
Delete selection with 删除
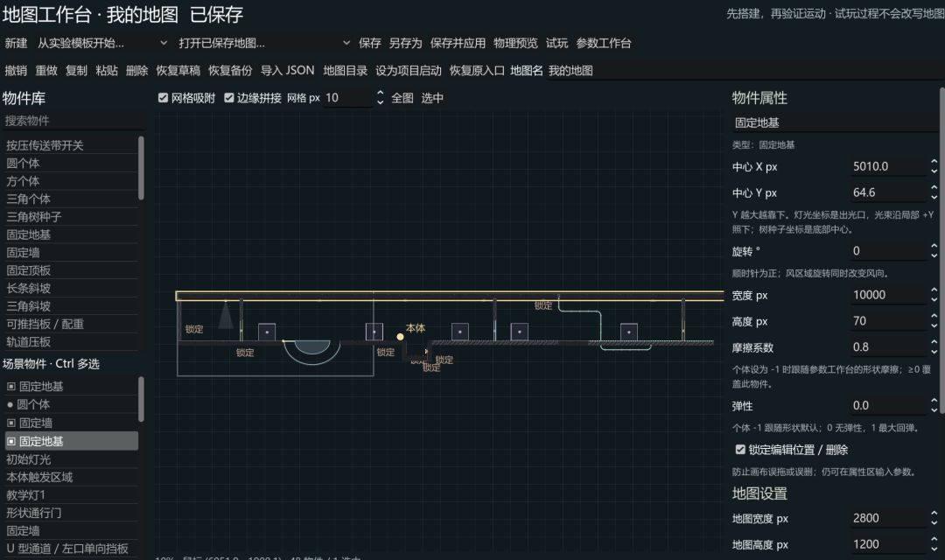[136, 71]
